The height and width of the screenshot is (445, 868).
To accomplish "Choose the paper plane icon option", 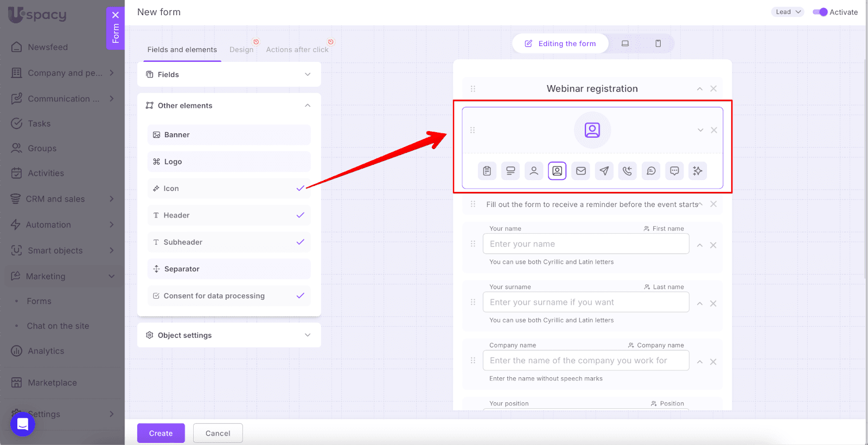I will coord(604,171).
